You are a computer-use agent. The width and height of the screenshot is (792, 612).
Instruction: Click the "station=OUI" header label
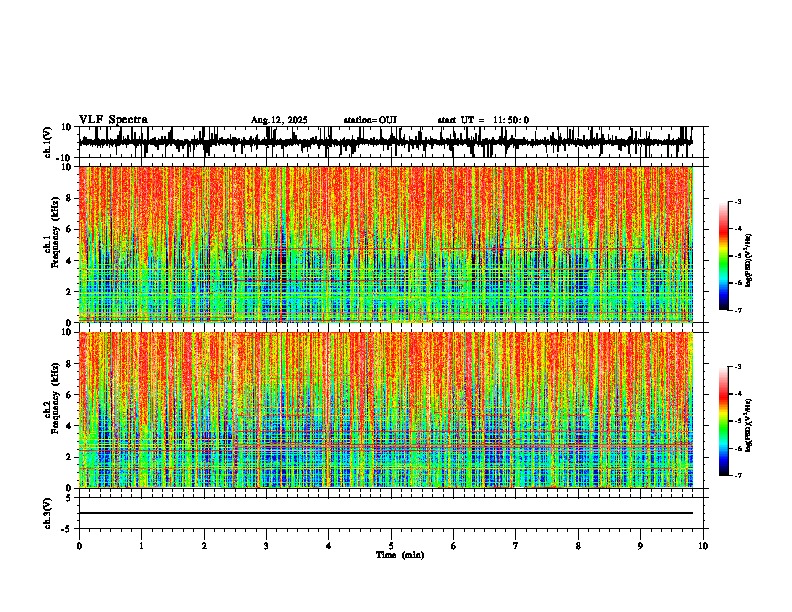pos(370,120)
